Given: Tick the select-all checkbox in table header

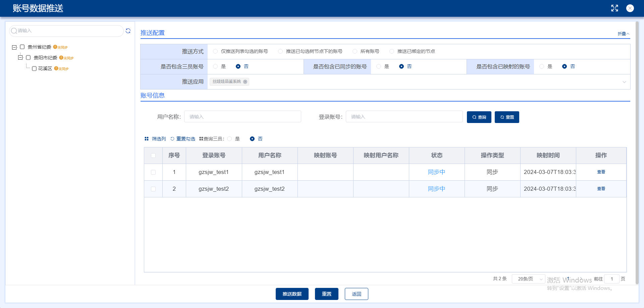Looking at the screenshot, I should 153,156.
